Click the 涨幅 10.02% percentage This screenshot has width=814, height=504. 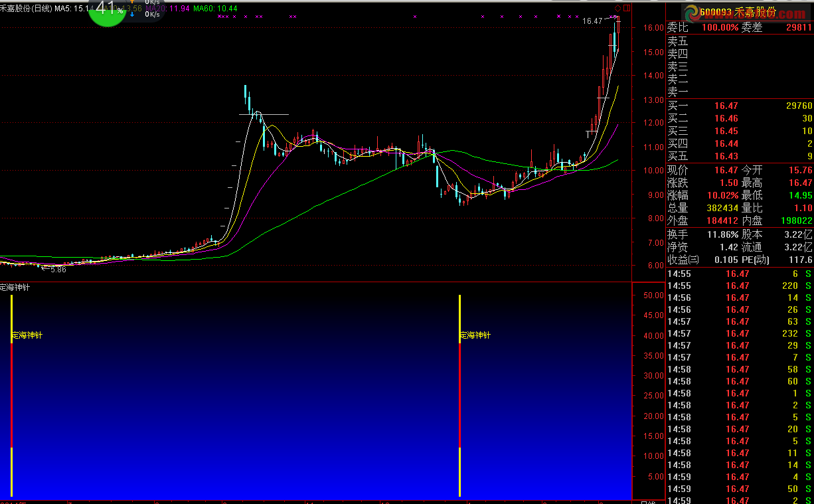pos(722,195)
